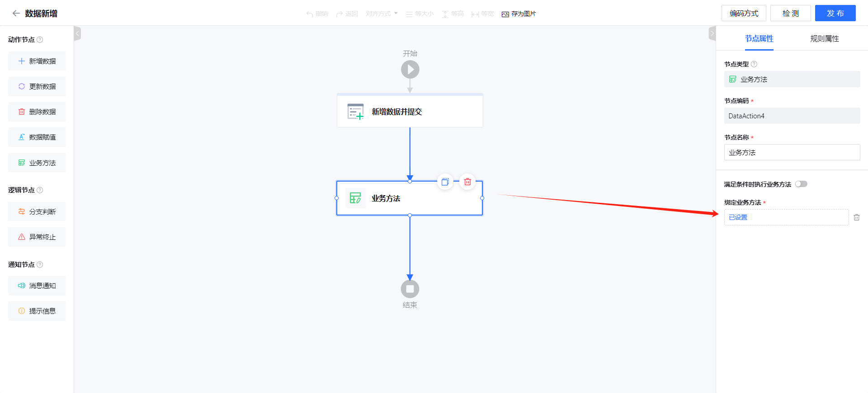Select the 业务方法 node on canvas
Screen dimensions: 868x393
[410, 198]
